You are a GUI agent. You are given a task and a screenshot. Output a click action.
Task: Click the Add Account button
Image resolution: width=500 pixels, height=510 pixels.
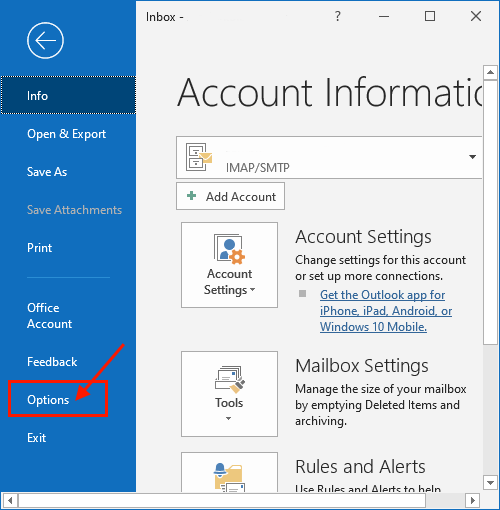pyautogui.click(x=230, y=196)
